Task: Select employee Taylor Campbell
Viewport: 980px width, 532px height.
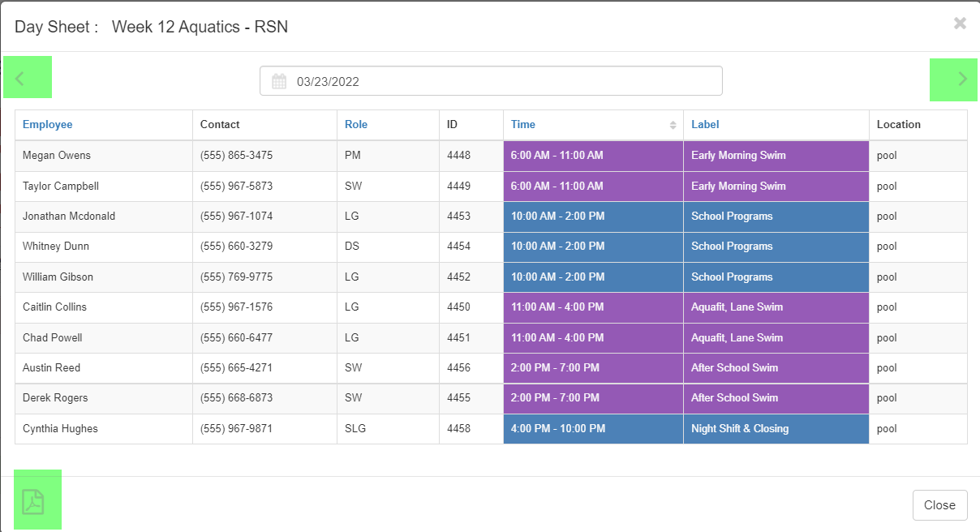Action: coord(61,186)
